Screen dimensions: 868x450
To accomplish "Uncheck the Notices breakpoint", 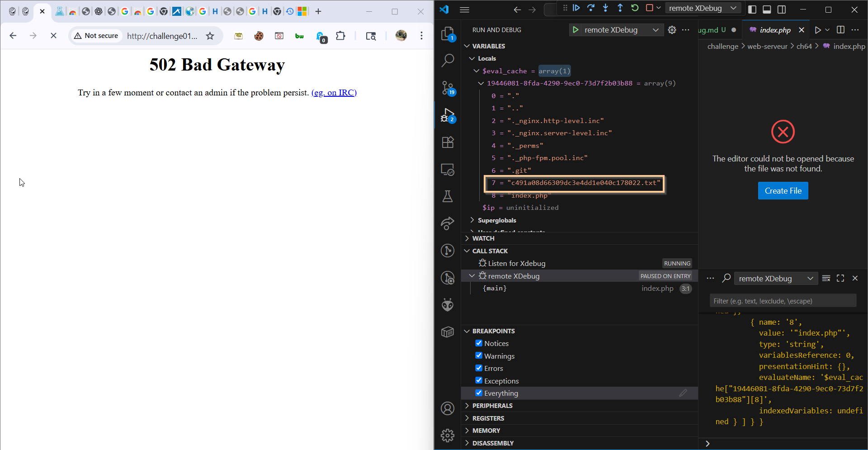I will (x=479, y=343).
